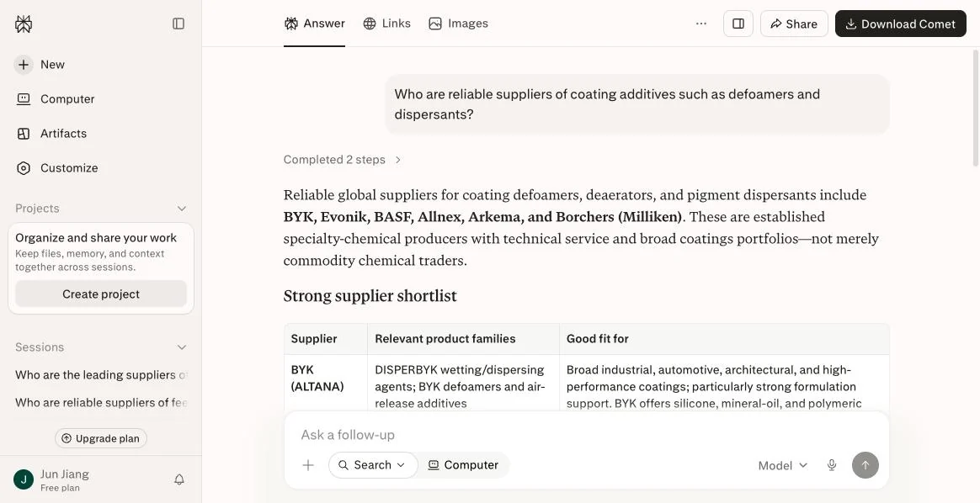Click the plus attach icon in prompt box
This screenshot has height=503, width=980.
tap(308, 465)
